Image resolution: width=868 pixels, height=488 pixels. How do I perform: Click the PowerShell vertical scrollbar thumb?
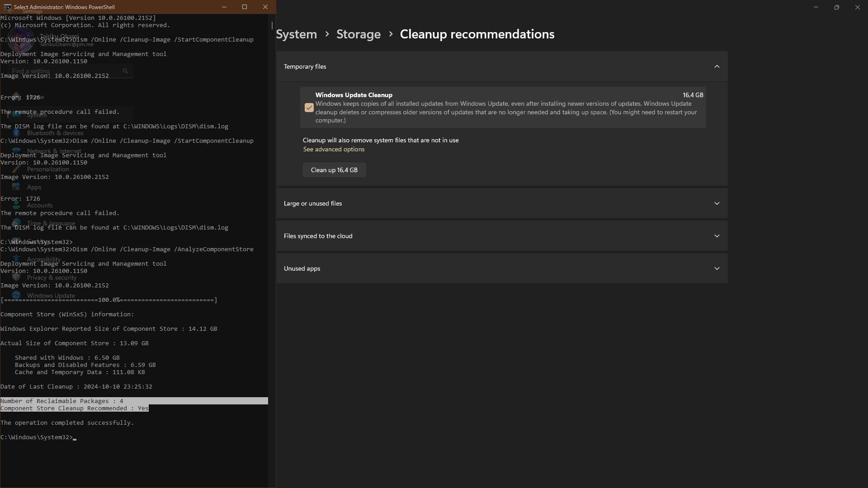pos(272,25)
